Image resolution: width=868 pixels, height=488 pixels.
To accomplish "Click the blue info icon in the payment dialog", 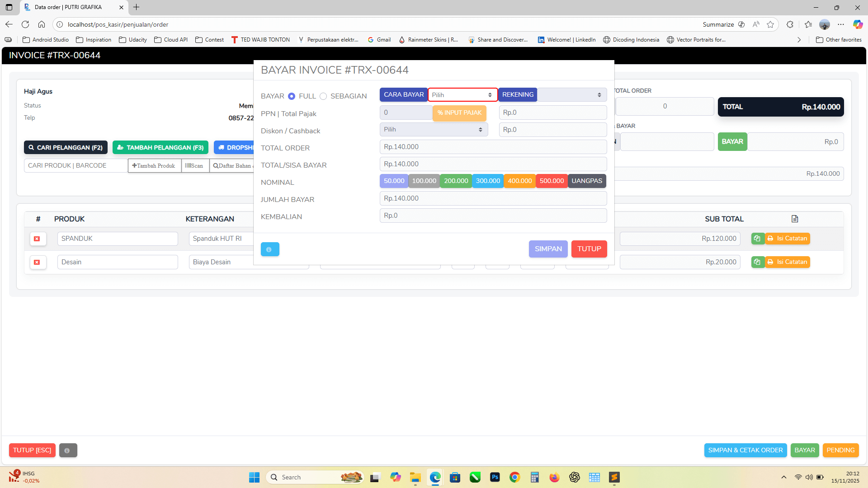I will pos(270,249).
